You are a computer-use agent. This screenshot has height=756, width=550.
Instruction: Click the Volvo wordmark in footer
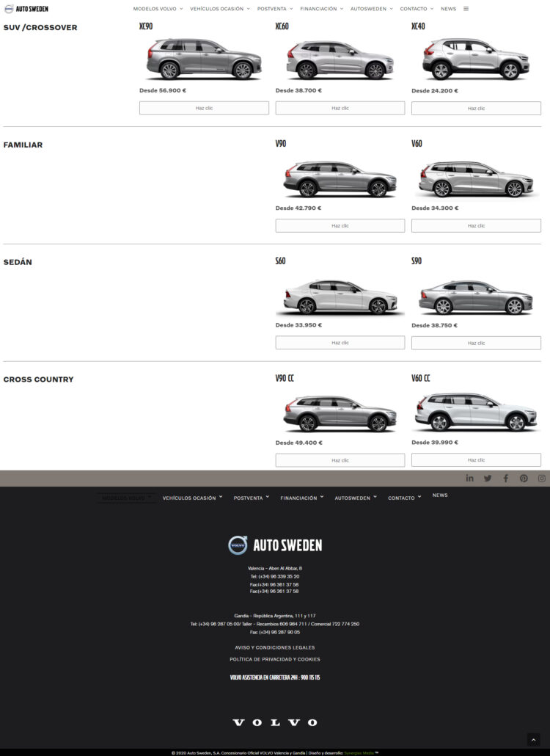pos(275,722)
